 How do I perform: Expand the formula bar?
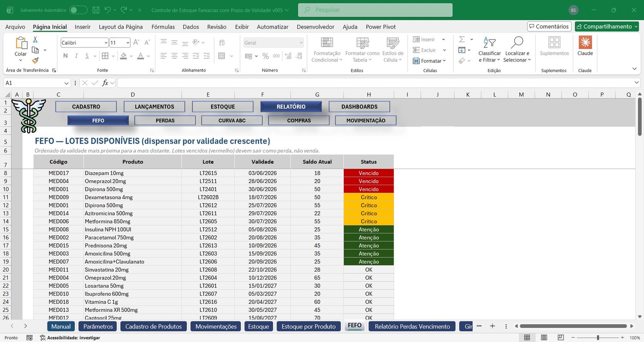click(x=636, y=82)
